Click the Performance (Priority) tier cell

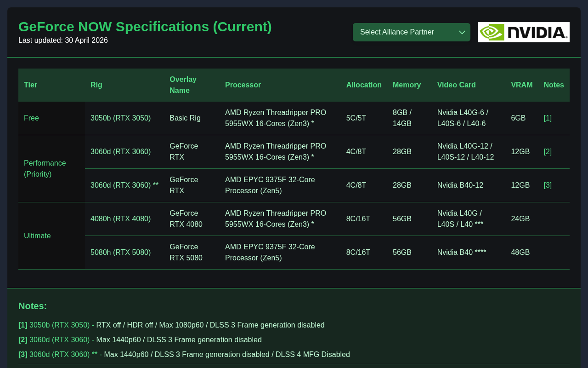[51, 169]
